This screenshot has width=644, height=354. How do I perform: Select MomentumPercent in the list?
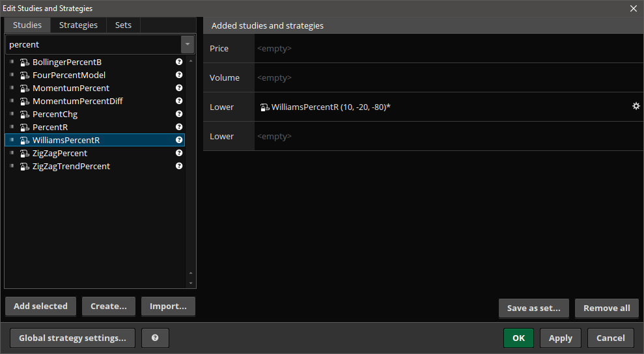pos(94,88)
